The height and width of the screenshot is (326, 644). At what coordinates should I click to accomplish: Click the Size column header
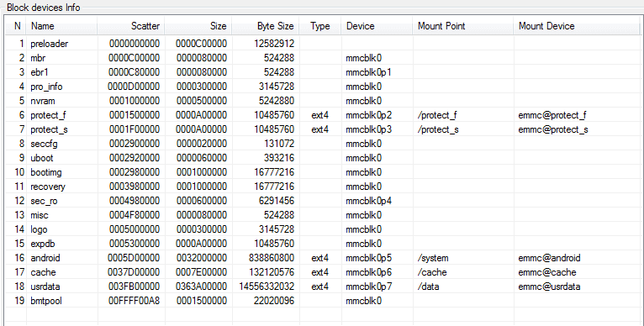pyautogui.click(x=198, y=26)
